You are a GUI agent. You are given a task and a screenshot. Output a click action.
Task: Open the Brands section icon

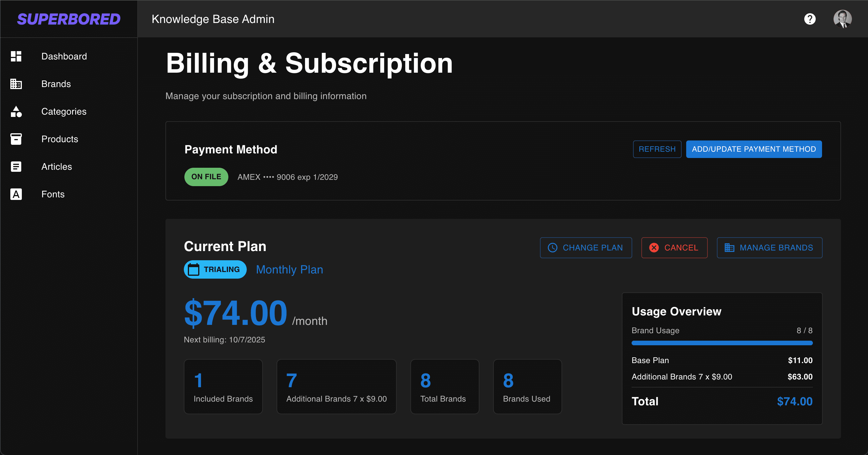(16, 84)
